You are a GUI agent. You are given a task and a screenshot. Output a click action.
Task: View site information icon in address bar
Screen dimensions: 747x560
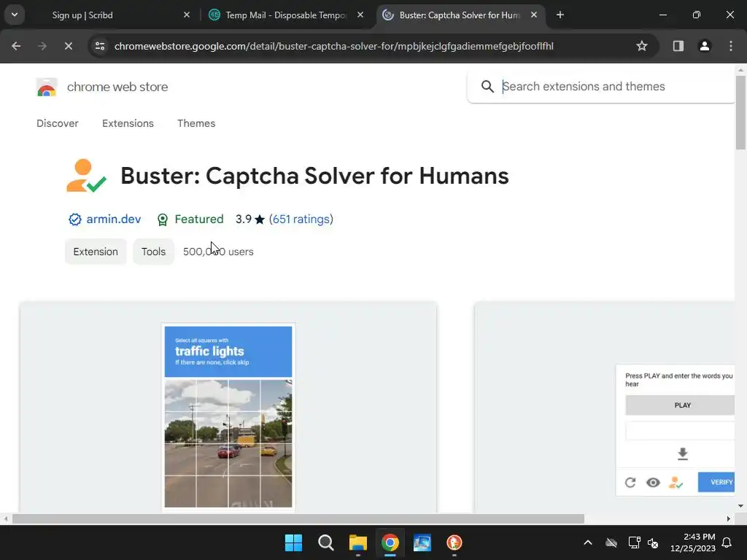click(x=100, y=46)
